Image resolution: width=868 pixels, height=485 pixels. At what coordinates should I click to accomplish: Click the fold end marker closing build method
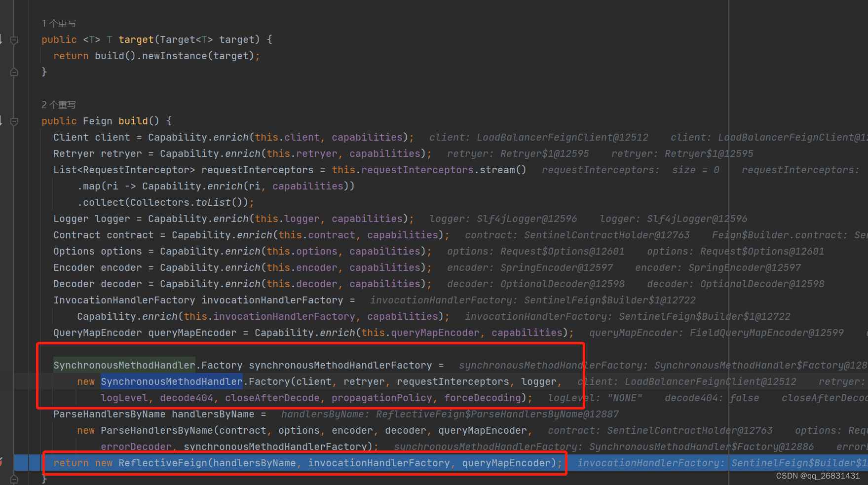pos(14,479)
